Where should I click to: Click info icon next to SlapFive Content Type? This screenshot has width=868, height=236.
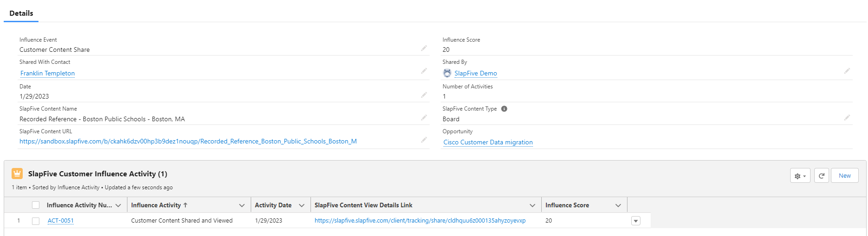coord(504,109)
